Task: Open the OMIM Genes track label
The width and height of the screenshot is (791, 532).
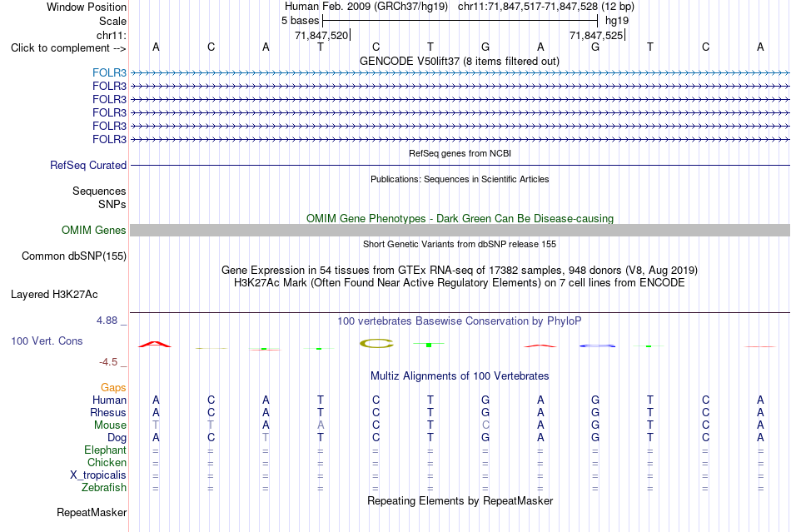Action: [93, 231]
